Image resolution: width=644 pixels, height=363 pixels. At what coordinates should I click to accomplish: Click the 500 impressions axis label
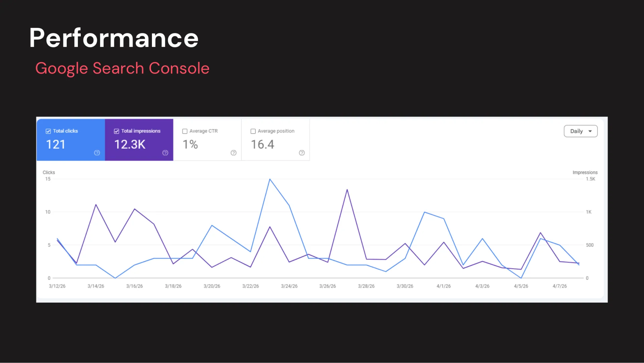click(x=590, y=245)
